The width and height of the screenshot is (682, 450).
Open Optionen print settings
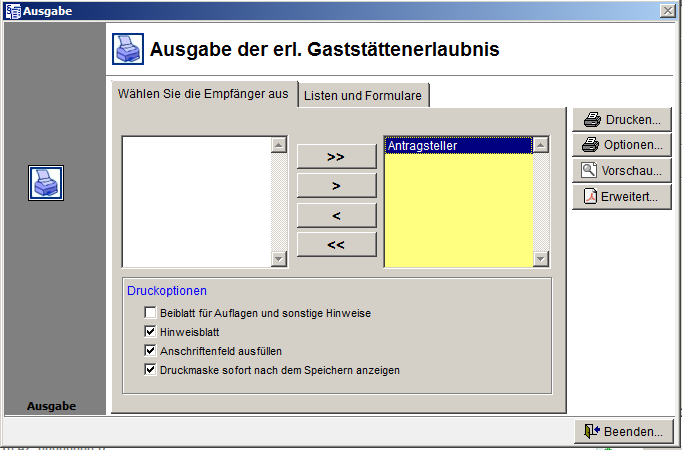[x=621, y=145]
